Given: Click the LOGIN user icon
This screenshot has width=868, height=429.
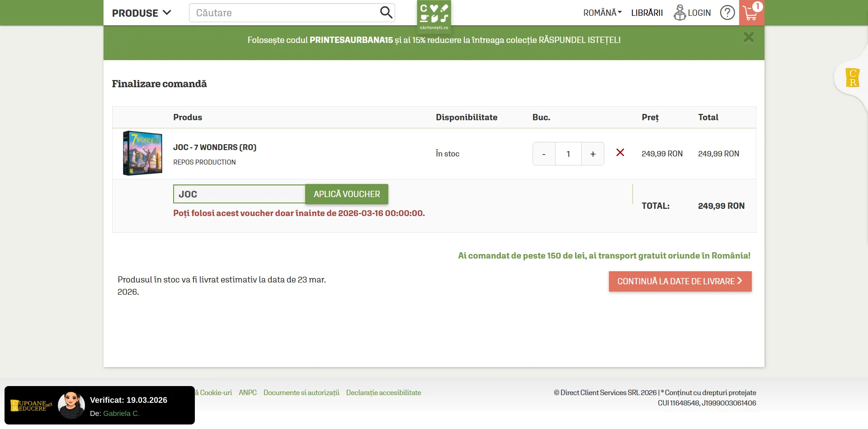Looking at the screenshot, I should [x=679, y=13].
